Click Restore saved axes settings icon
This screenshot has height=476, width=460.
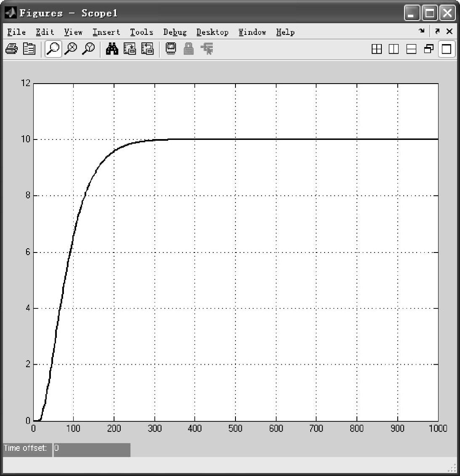147,49
